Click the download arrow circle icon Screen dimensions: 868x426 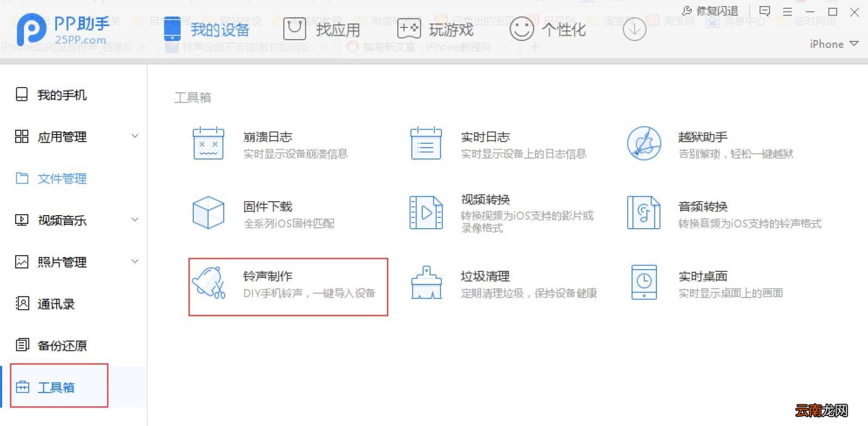pyautogui.click(x=634, y=29)
